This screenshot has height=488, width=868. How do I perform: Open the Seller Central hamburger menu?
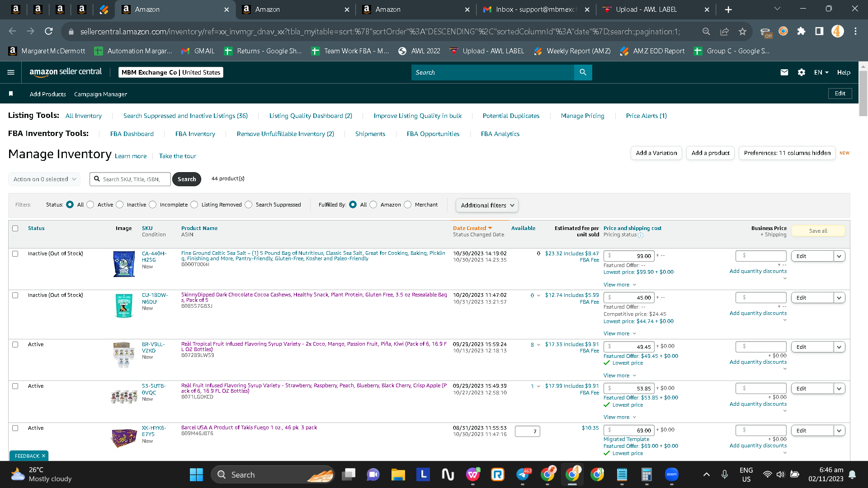pos(11,72)
